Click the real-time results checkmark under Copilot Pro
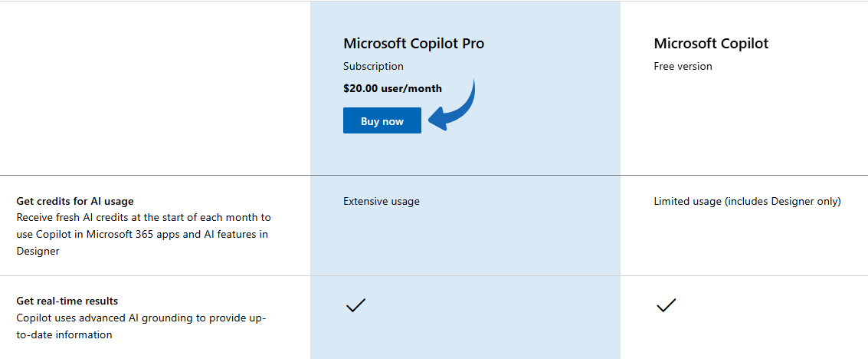 click(x=355, y=305)
